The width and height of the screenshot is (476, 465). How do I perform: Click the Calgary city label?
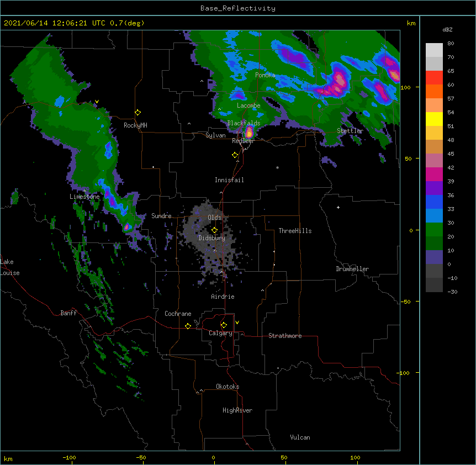(x=221, y=333)
